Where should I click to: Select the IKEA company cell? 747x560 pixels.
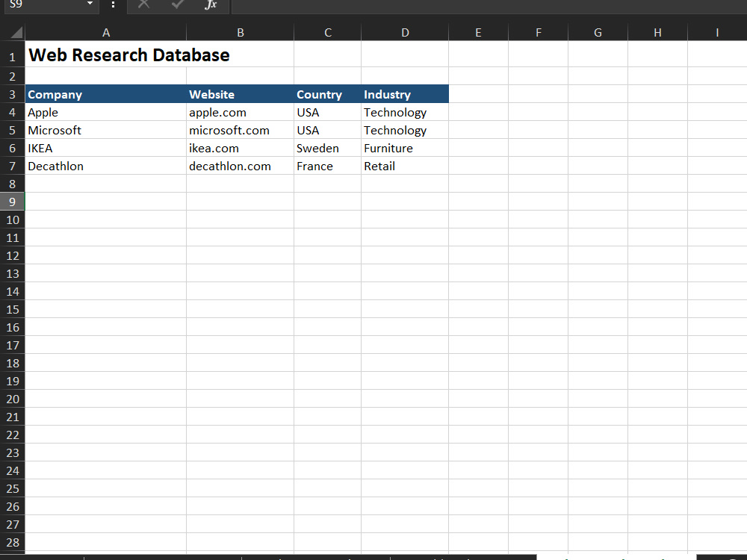(x=106, y=148)
